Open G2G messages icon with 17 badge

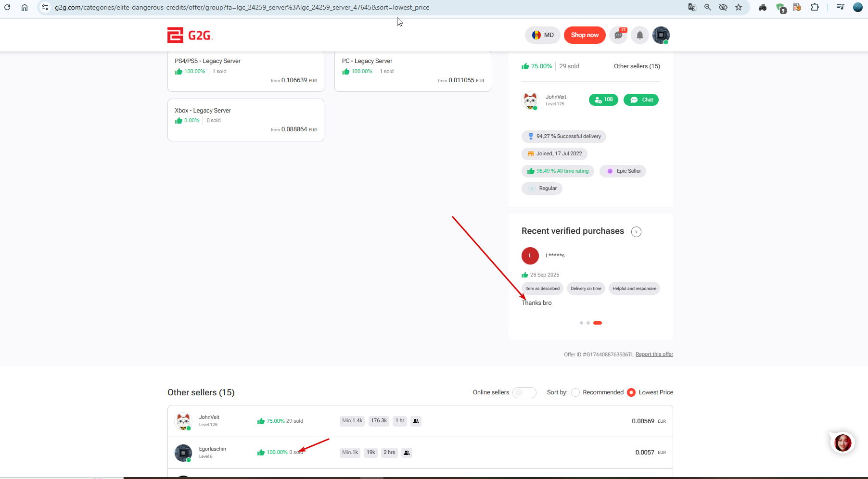618,35
